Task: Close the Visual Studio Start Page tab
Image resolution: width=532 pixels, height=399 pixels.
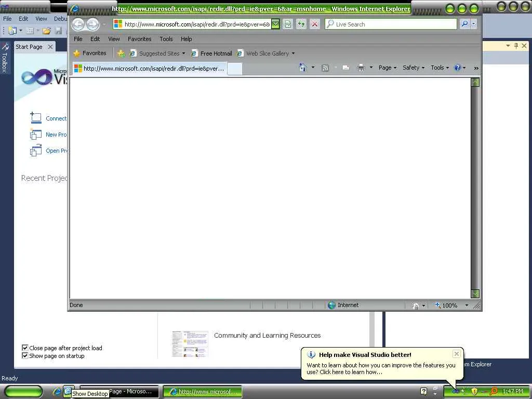Action: tap(50, 47)
